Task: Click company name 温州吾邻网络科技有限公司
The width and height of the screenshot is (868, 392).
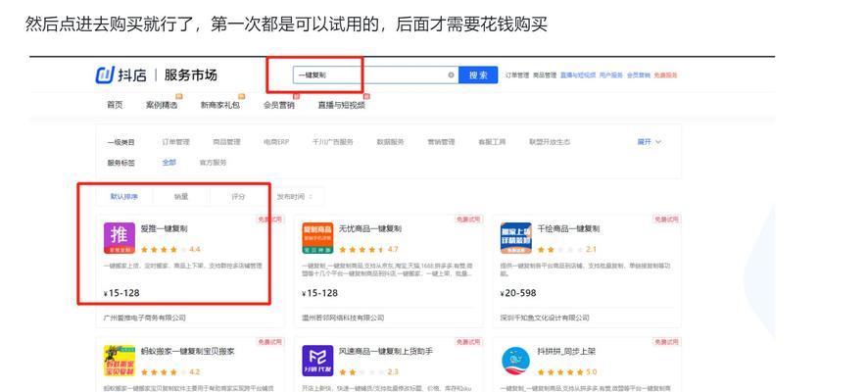Action: coord(343,318)
